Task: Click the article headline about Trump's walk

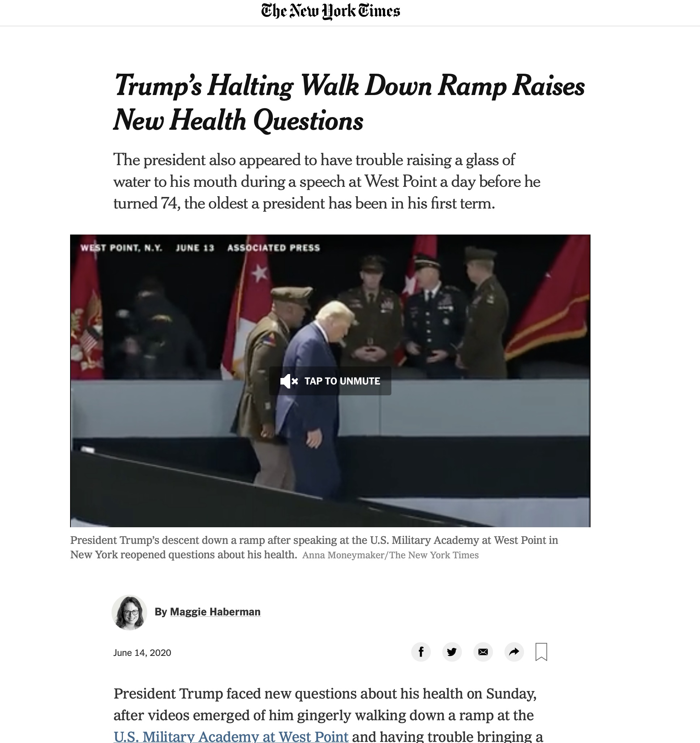Action: [349, 102]
